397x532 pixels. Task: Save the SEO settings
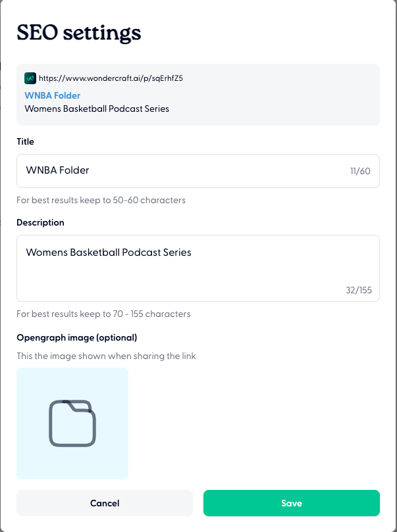pyautogui.click(x=291, y=502)
